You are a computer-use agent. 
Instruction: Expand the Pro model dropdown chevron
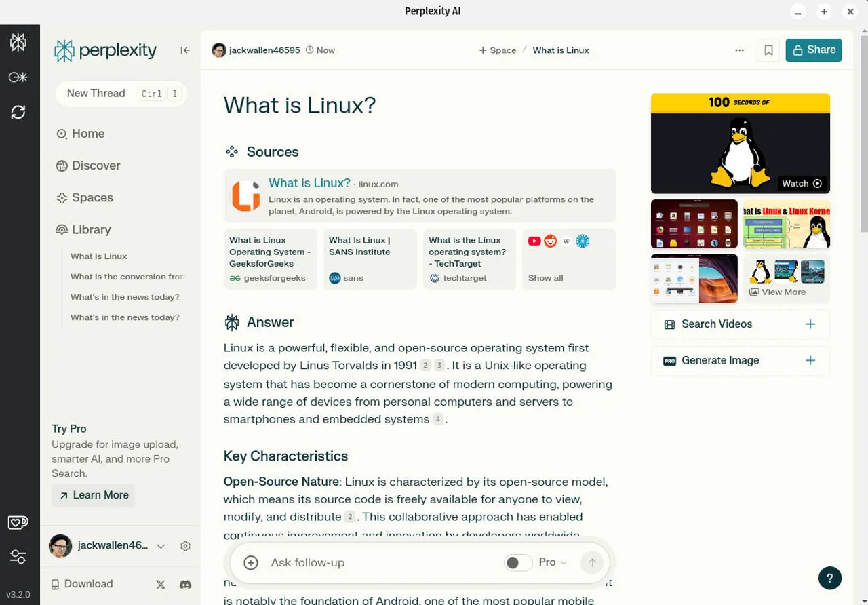[564, 562]
